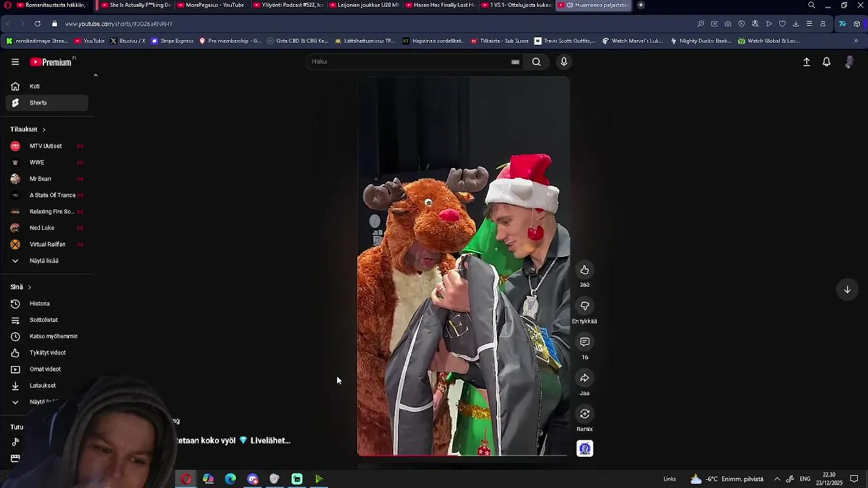Open Katso myöhemmin list
The height and width of the screenshot is (488, 868).
47,336
